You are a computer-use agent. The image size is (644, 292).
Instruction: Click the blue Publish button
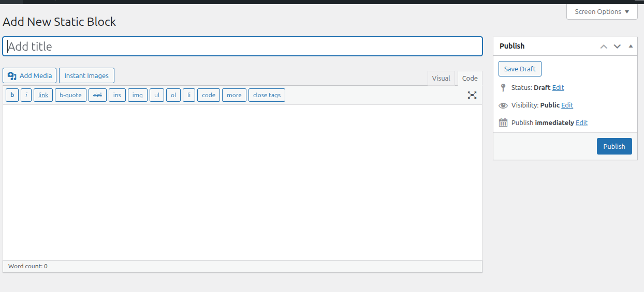pyautogui.click(x=614, y=146)
